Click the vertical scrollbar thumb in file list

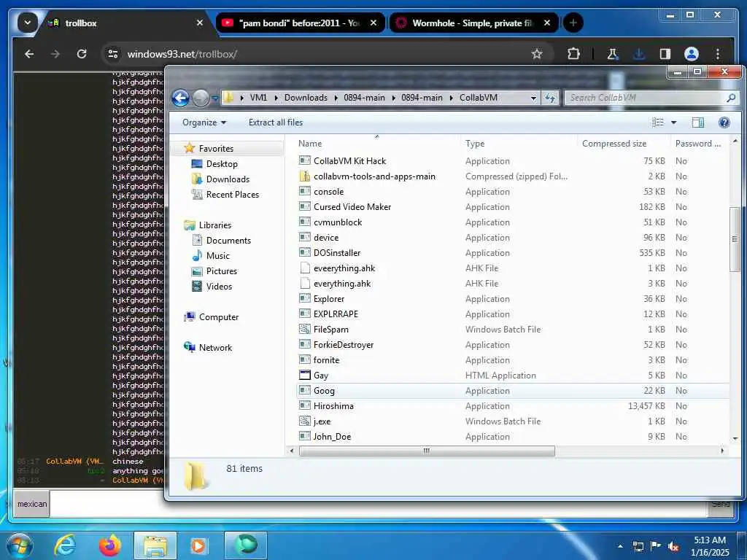735,239
